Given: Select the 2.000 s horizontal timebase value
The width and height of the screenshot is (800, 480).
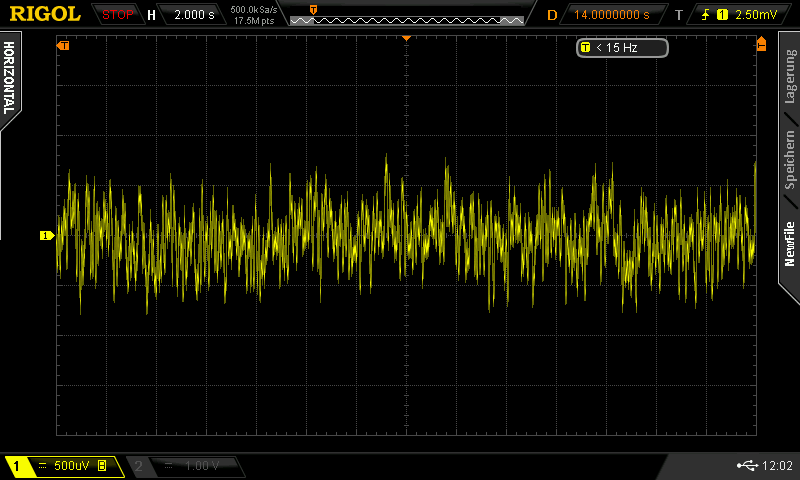Looking at the screenshot, I should (x=194, y=15).
